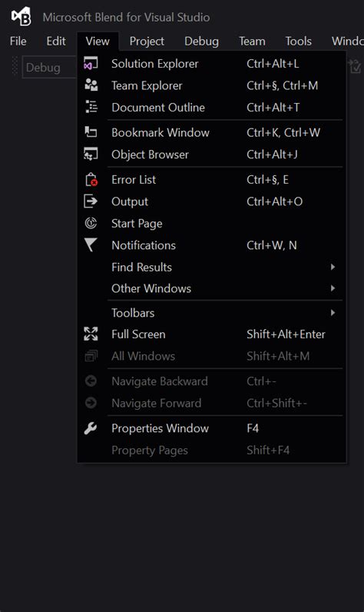Select the Find Results entry
The height and width of the screenshot is (612, 364).
point(212,267)
